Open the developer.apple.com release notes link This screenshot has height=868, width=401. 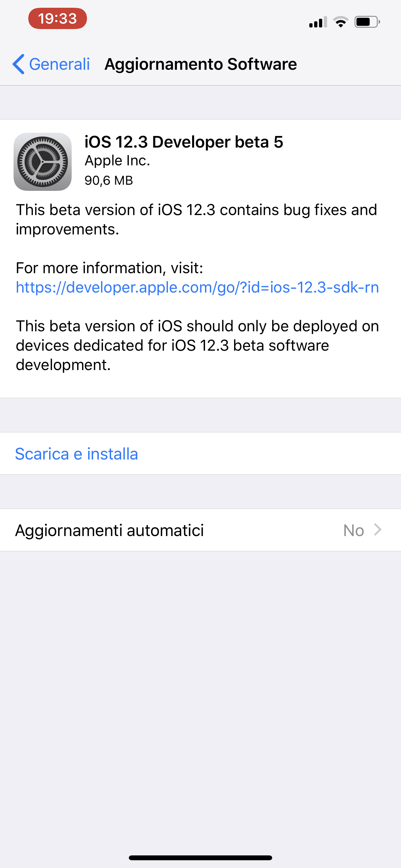pos(198,287)
